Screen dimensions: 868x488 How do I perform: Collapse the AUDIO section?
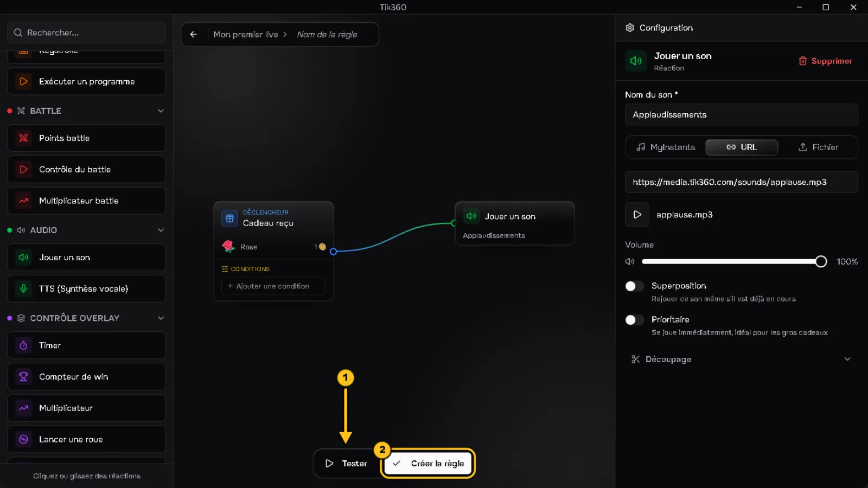click(161, 230)
